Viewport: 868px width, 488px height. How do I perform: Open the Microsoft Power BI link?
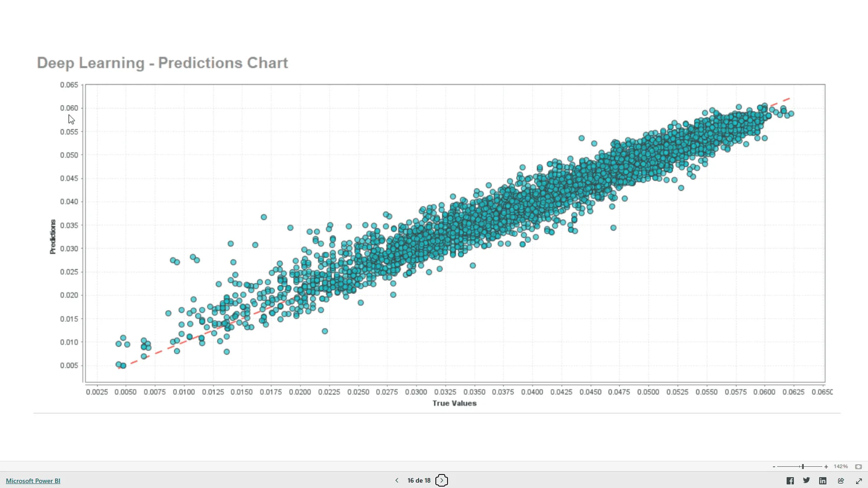point(33,481)
